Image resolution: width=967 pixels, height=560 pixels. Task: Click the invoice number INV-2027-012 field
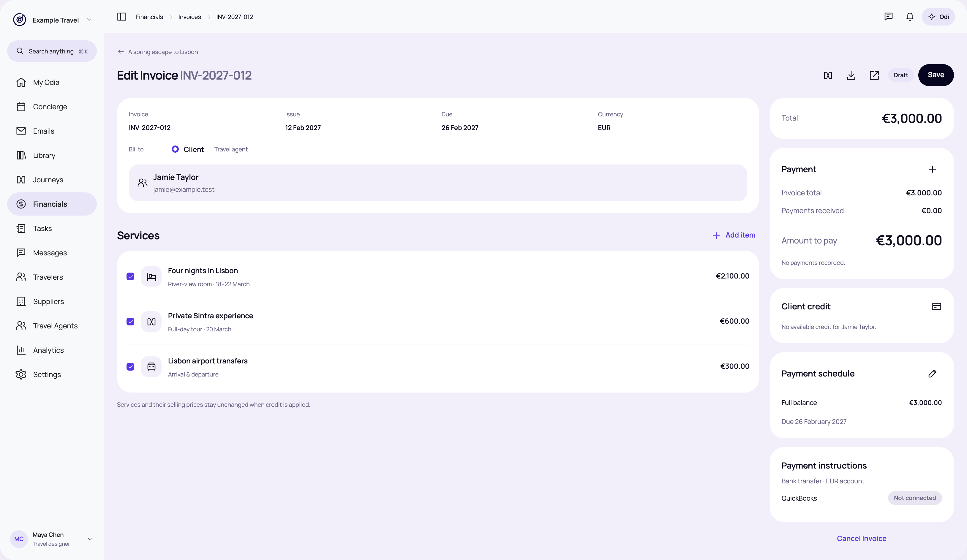(150, 128)
